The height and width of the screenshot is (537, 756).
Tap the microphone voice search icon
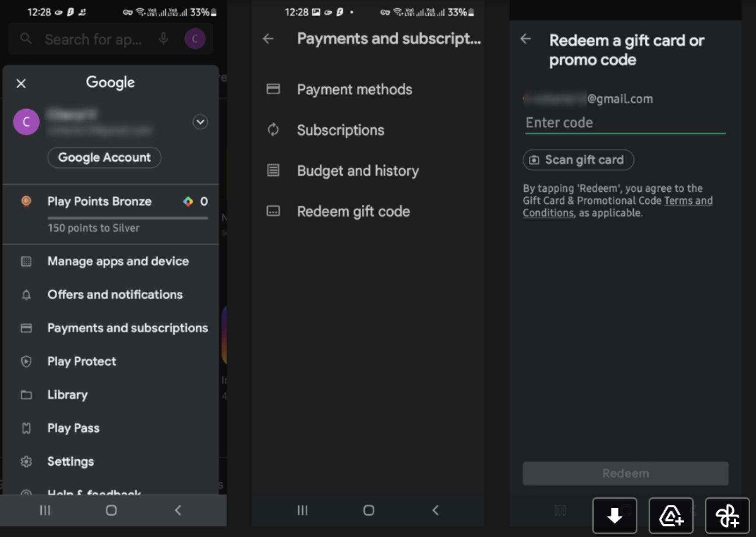tap(163, 39)
